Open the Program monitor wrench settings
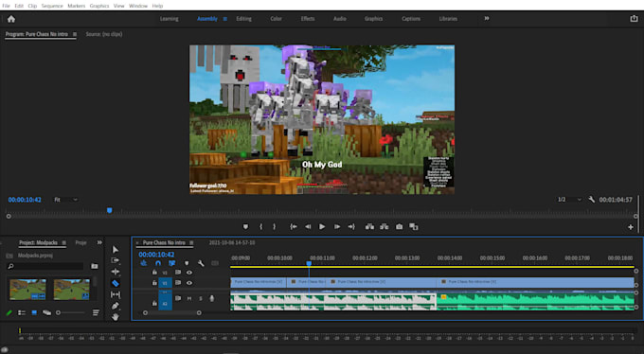 click(591, 200)
